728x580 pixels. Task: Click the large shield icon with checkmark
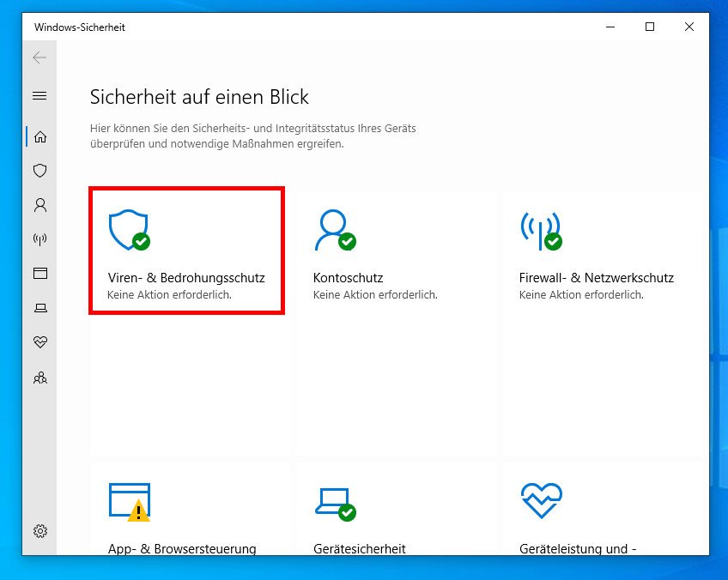[x=130, y=230]
